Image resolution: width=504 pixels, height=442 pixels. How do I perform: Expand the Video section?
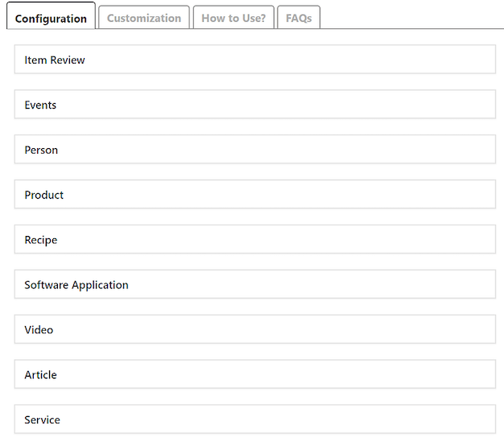click(255, 329)
